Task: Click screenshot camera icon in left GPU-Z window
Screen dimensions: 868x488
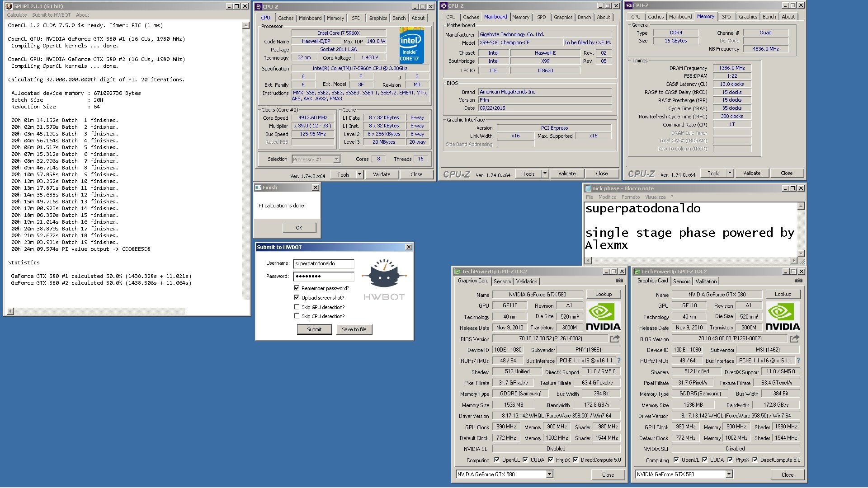Action: [x=619, y=281]
